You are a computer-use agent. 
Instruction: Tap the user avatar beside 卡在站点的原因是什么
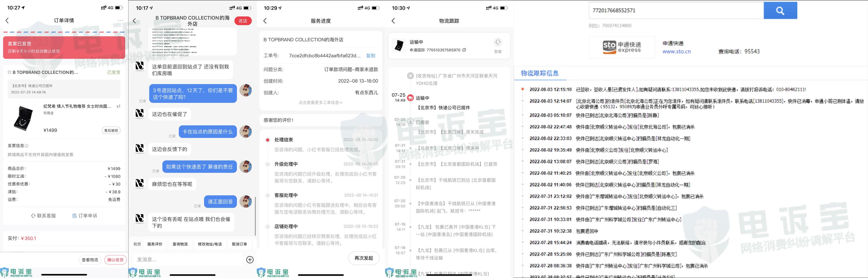coord(246,131)
